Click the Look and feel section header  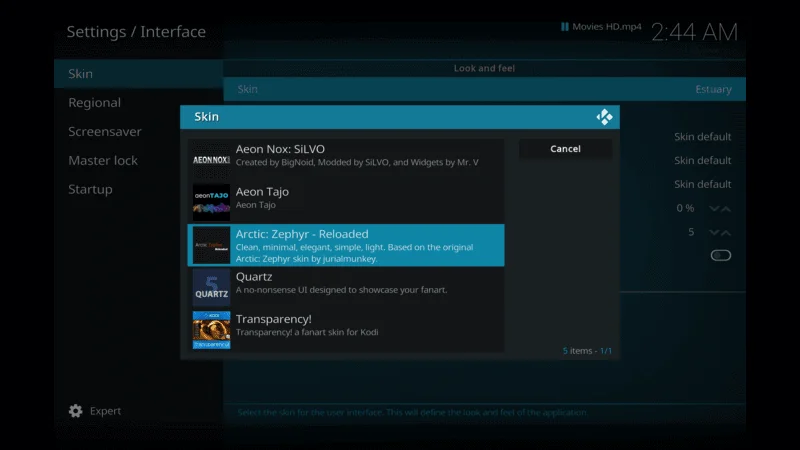tap(484, 68)
